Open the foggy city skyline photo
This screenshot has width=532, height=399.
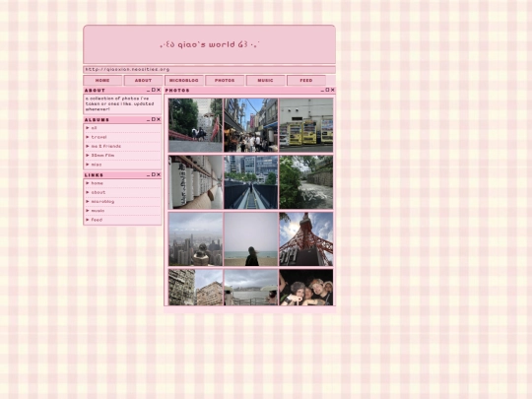coord(195,239)
